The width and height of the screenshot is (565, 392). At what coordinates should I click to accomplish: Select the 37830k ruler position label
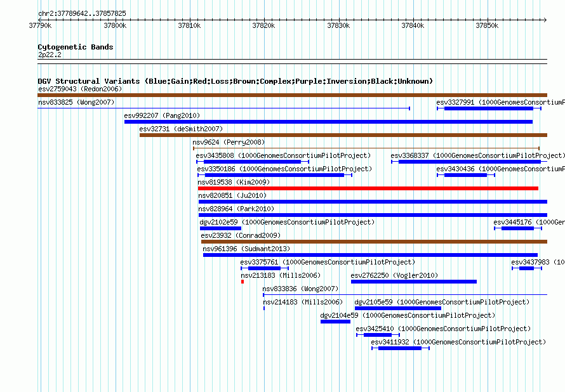pos(338,25)
